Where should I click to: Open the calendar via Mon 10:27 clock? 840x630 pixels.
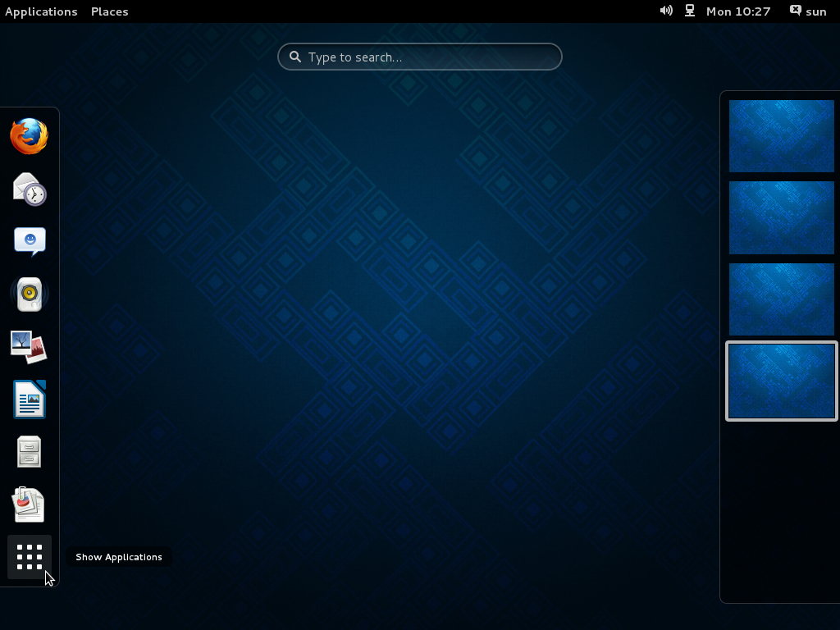point(737,11)
